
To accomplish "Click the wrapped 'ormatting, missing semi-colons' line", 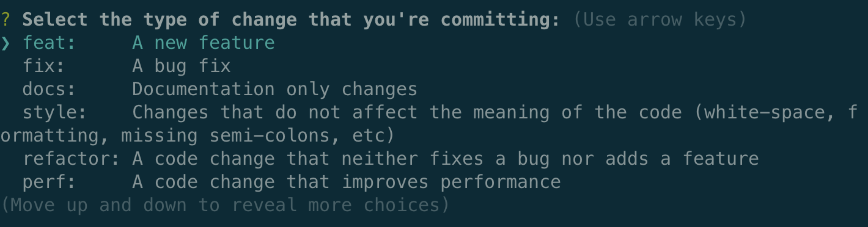I will coord(198,135).
